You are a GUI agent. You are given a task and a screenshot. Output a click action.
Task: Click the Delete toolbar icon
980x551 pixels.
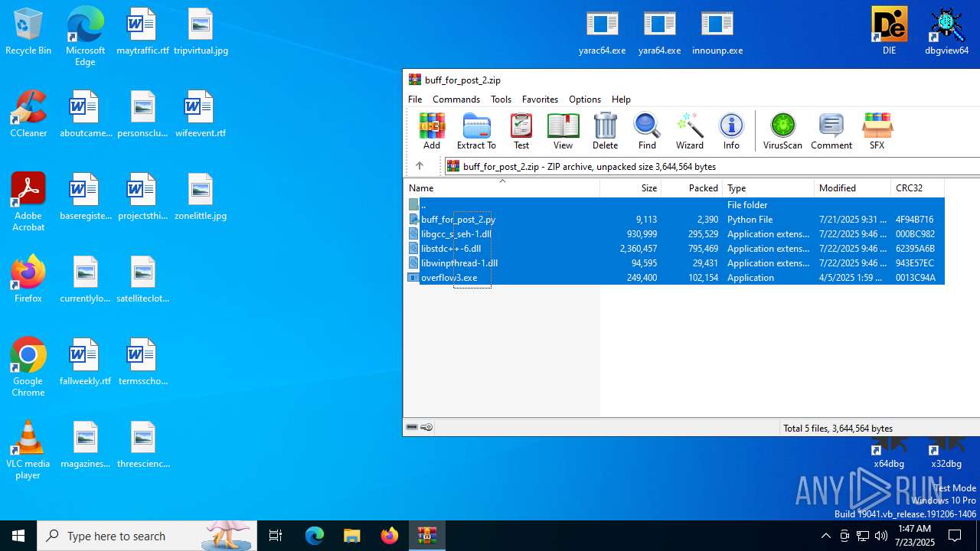(605, 131)
